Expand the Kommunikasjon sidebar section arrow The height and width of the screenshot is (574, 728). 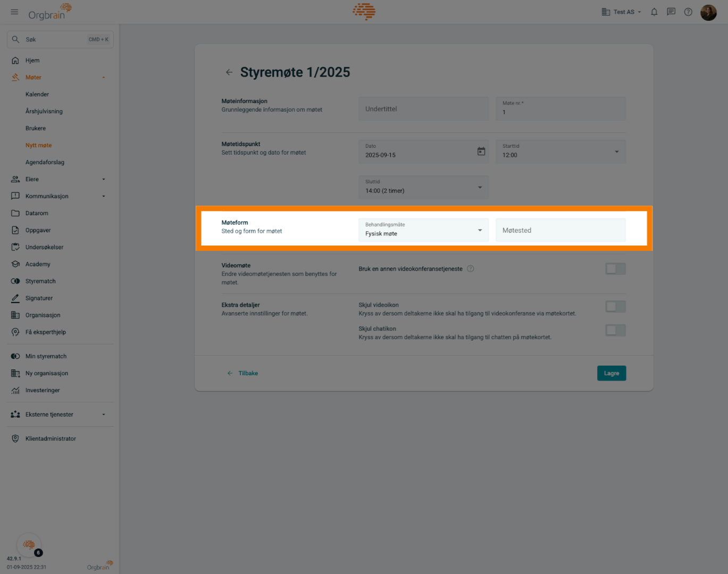[104, 197]
